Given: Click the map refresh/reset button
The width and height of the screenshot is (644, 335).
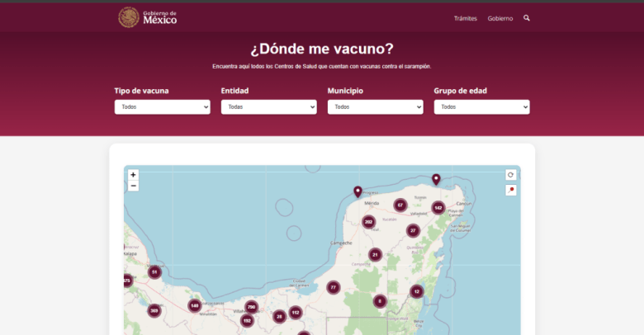Looking at the screenshot, I should point(511,175).
